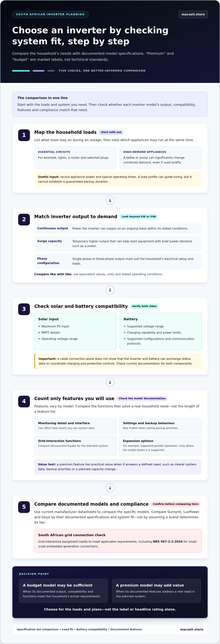Click the down arrow below step 3

click(x=110, y=382)
